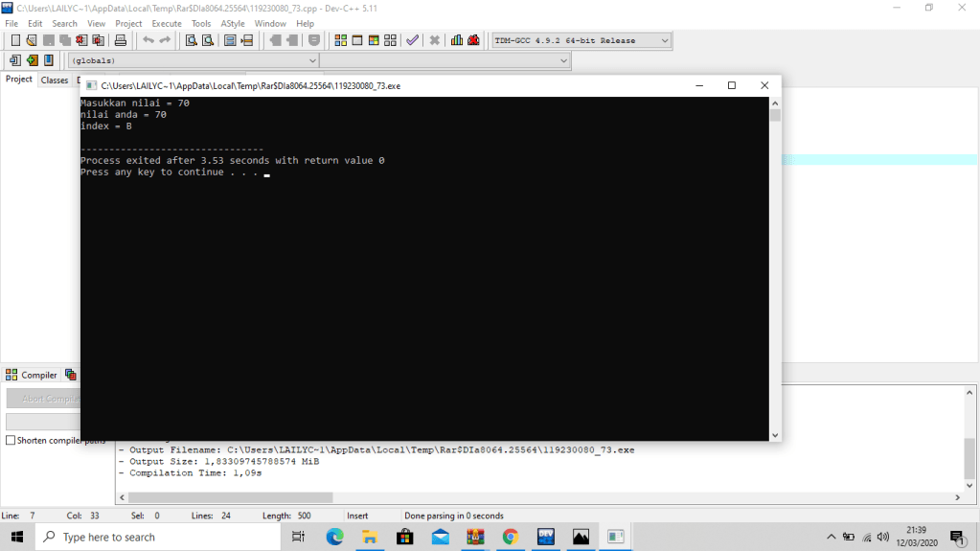Open the AStyle menu
This screenshot has height=551, width=980.
coord(233,23)
